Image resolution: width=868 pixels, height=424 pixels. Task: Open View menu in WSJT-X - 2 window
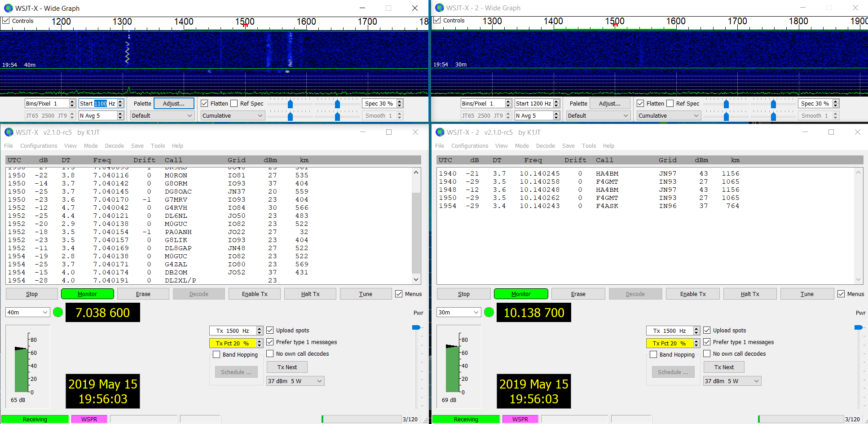tap(502, 146)
